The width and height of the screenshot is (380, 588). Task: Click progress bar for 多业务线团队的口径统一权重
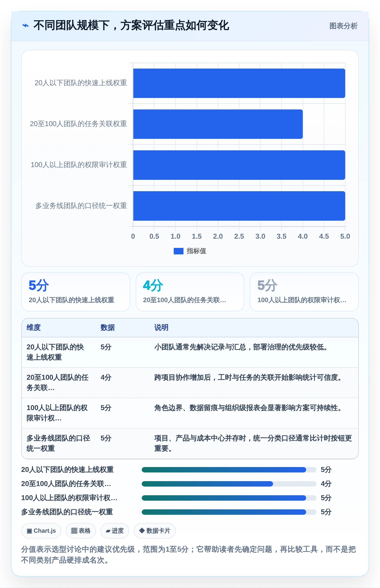229,512
